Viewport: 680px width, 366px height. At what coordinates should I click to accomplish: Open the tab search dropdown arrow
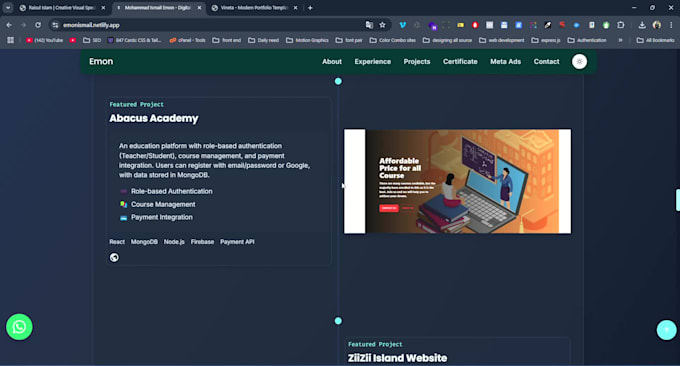[8, 8]
